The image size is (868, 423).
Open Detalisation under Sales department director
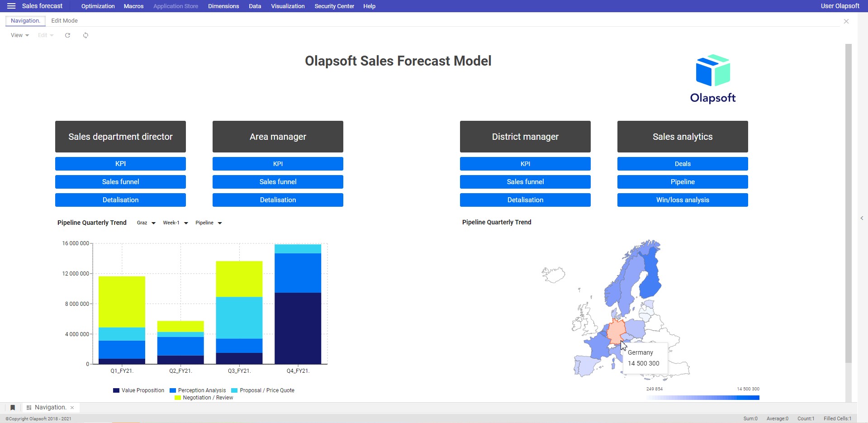coord(120,200)
